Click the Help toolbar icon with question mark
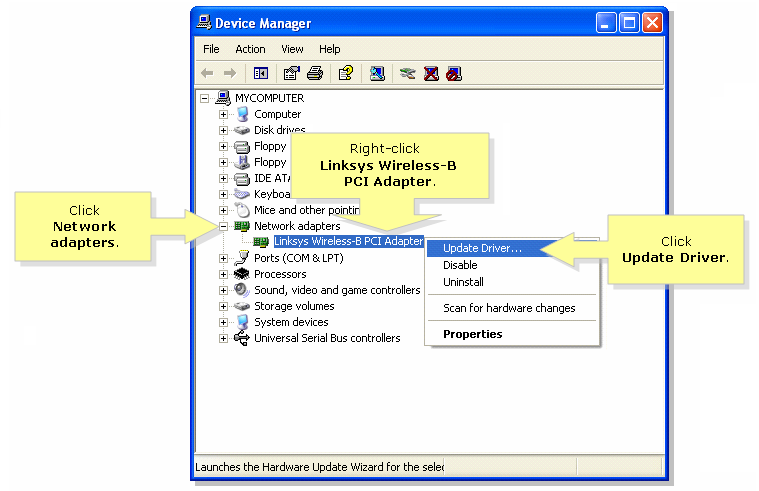The height and width of the screenshot is (491, 759). pos(346,74)
